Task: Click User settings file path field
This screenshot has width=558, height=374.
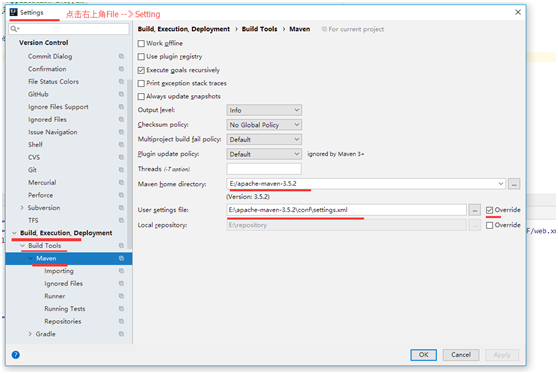Action: pos(346,210)
